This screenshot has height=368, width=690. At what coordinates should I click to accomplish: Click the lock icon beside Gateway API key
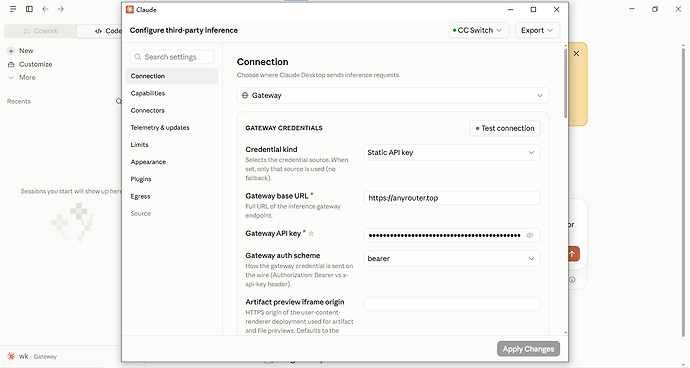312,234
